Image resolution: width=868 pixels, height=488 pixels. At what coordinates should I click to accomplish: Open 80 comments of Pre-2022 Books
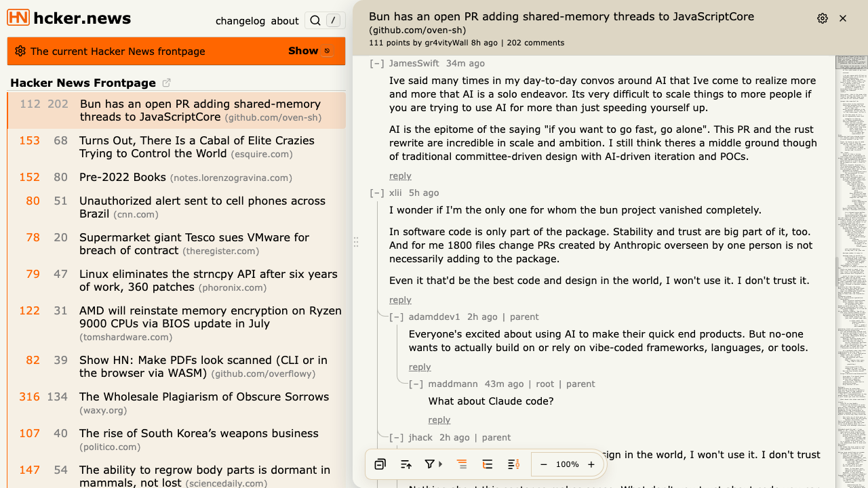61,178
